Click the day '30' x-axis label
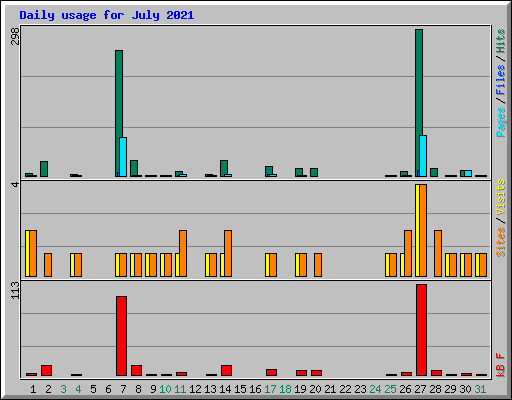This screenshot has width=512, height=400. (465, 389)
